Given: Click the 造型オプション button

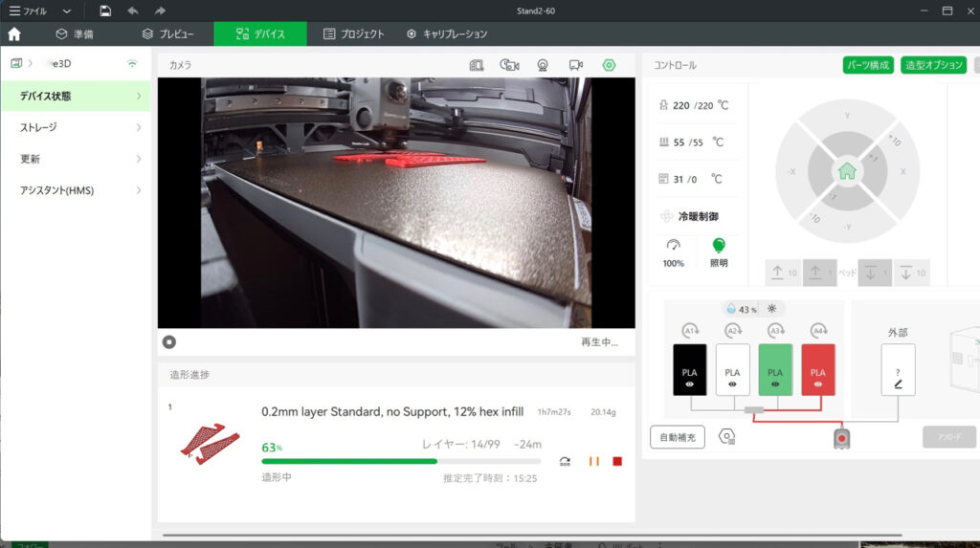Looking at the screenshot, I should coord(933,65).
